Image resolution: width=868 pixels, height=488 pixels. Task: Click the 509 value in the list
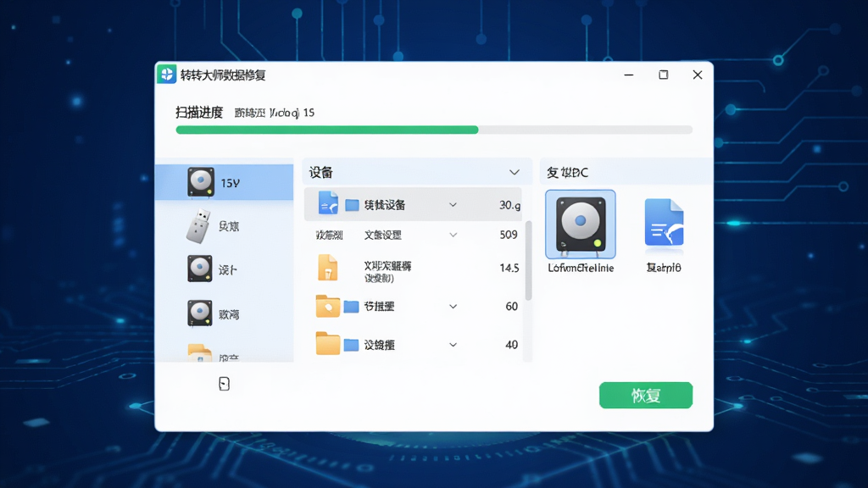point(509,235)
